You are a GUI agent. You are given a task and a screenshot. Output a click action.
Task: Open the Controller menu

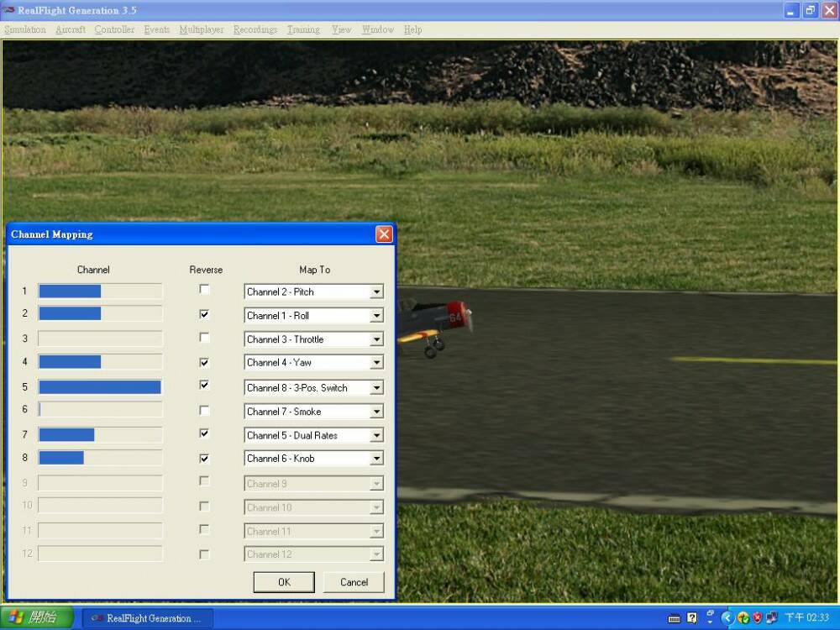[x=114, y=29]
